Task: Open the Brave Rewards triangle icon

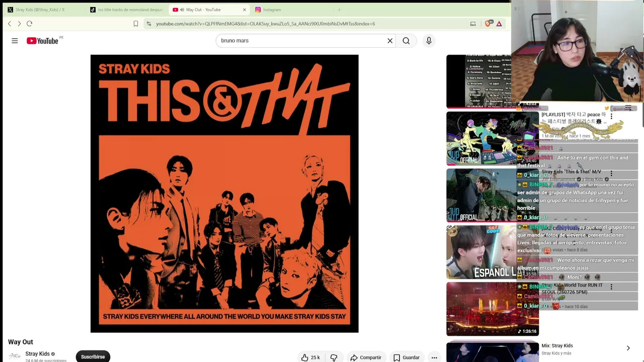Action: (x=499, y=24)
